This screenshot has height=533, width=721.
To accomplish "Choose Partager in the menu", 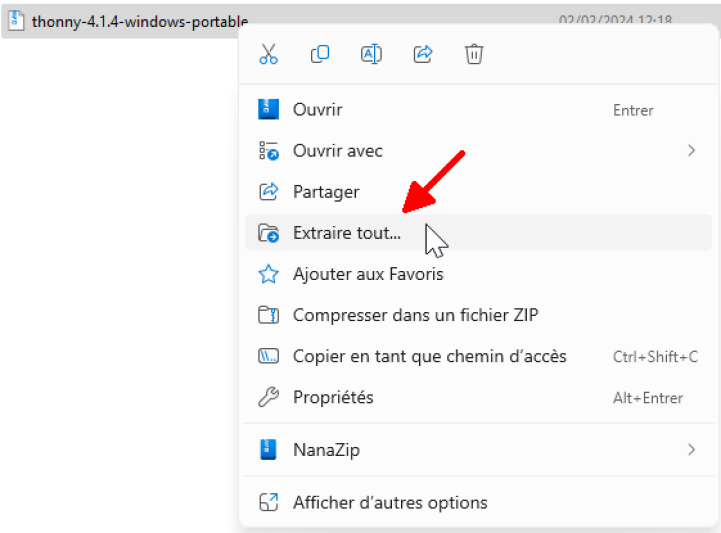I will [x=325, y=192].
